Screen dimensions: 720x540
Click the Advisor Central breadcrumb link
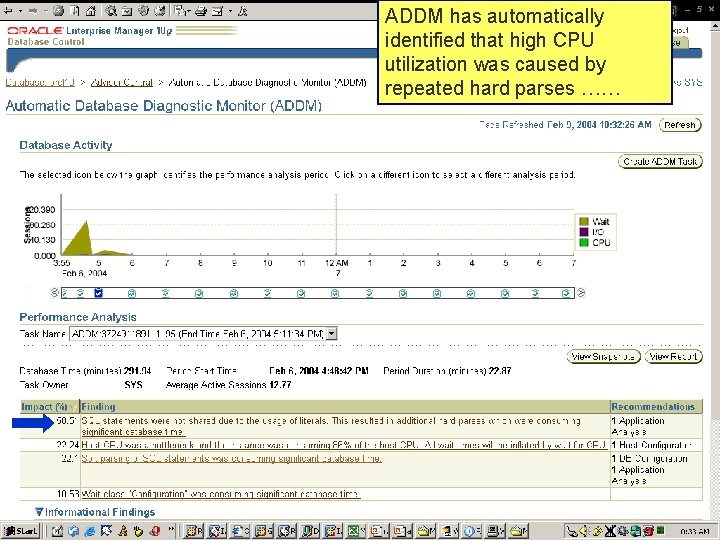pyautogui.click(x=121, y=83)
